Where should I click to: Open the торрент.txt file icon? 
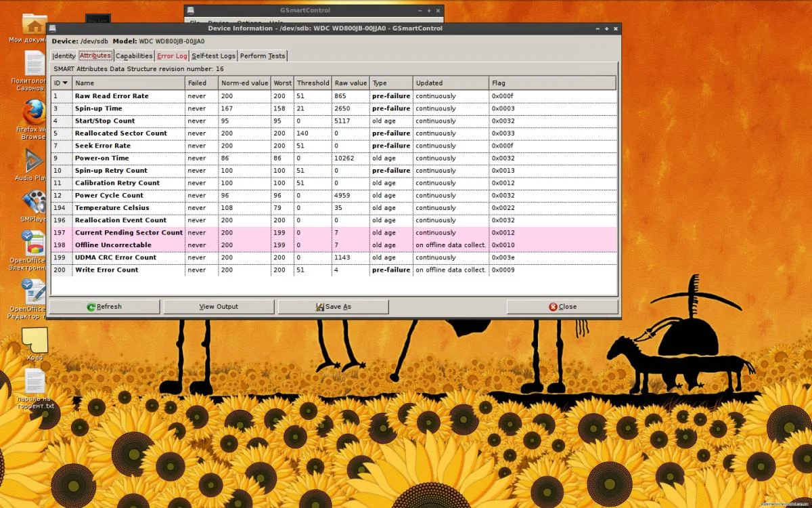pyautogui.click(x=35, y=382)
